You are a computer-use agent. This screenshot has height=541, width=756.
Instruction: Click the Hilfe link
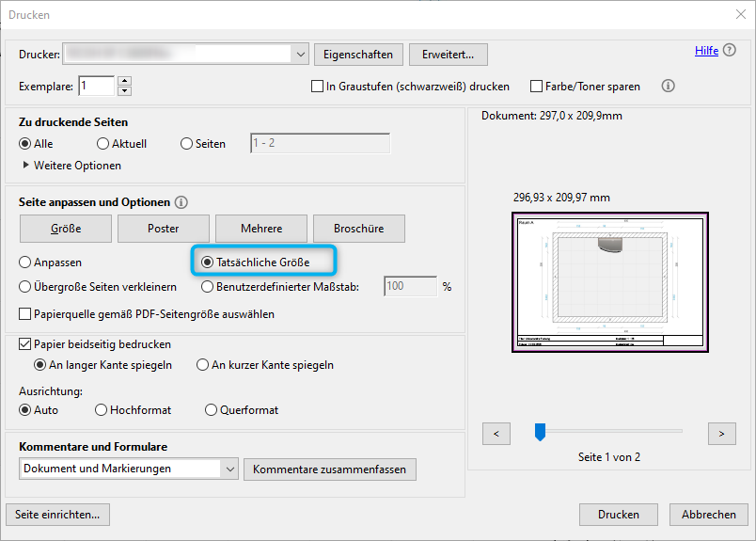pyautogui.click(x=706, y=51)
